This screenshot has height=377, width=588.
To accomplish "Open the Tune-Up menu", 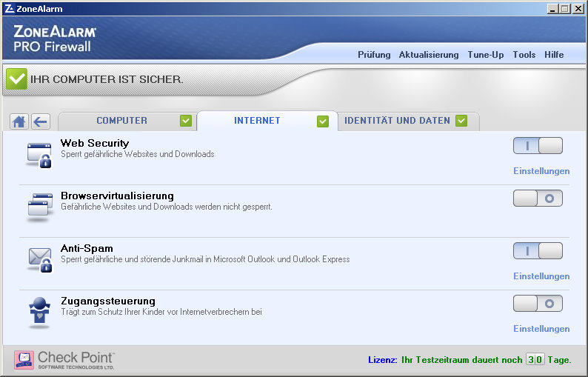I will pos(486,55).
